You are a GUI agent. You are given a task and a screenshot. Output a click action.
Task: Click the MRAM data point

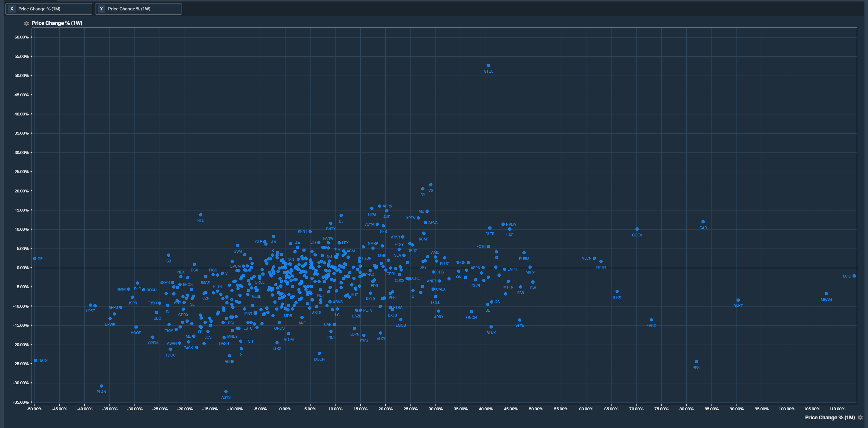[x=826, y=293]
